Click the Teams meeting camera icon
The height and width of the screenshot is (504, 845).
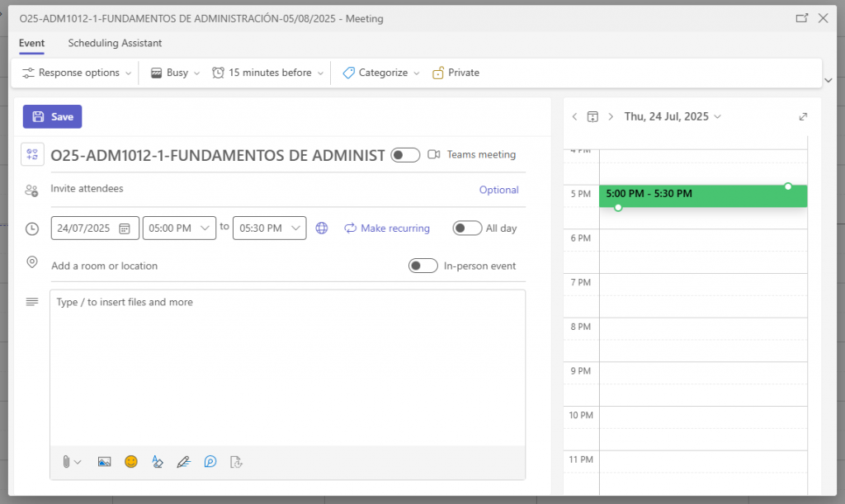434,154
